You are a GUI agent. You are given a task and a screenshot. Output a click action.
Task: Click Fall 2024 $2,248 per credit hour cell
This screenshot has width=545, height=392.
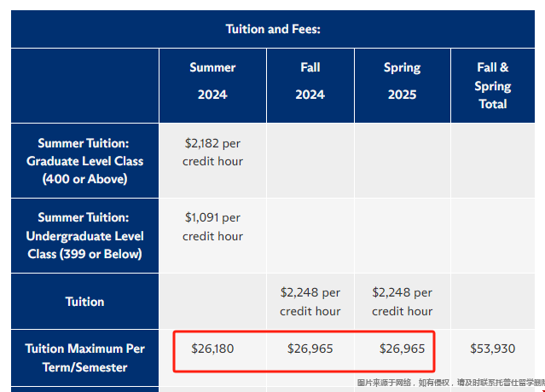click(310, 302)
